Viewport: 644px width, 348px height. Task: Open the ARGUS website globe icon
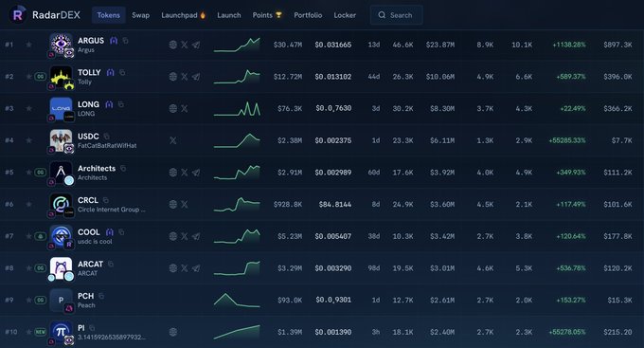[173, 45]
